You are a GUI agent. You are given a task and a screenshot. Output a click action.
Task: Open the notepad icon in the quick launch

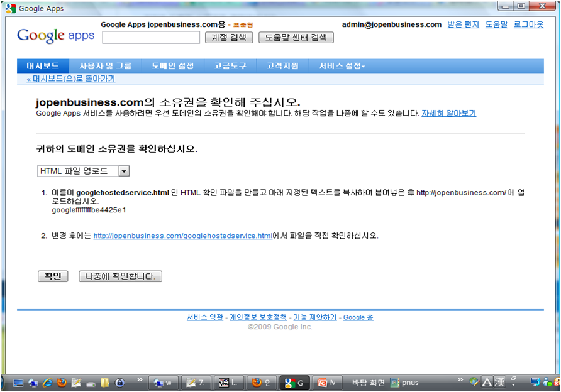tap(76, 383)
